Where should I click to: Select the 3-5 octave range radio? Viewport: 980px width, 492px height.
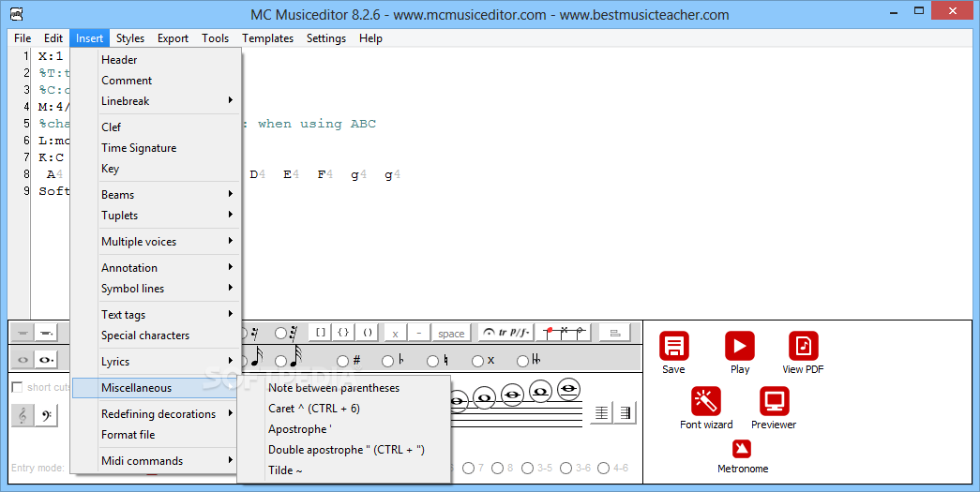527,468
